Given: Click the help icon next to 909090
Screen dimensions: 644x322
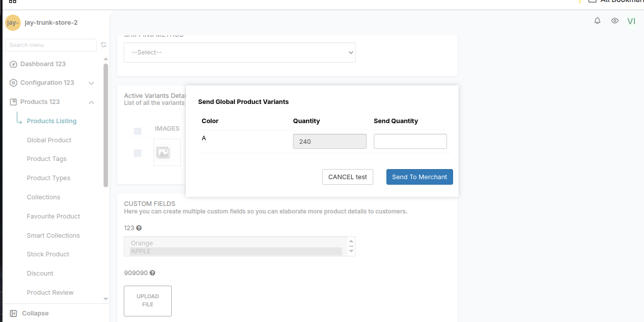Looking at the screenshot, I should coord(152,273).
